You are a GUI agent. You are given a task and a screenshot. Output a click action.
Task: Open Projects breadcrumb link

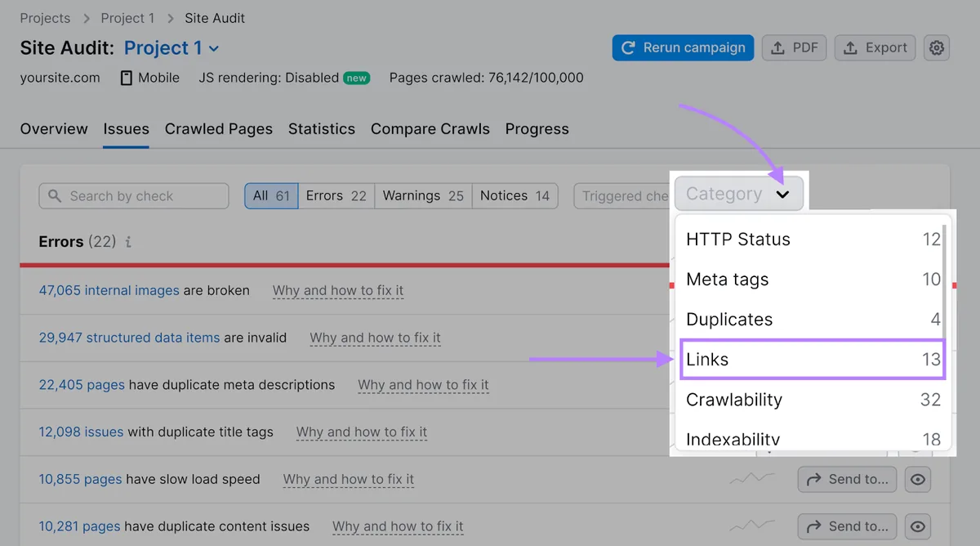45,18
